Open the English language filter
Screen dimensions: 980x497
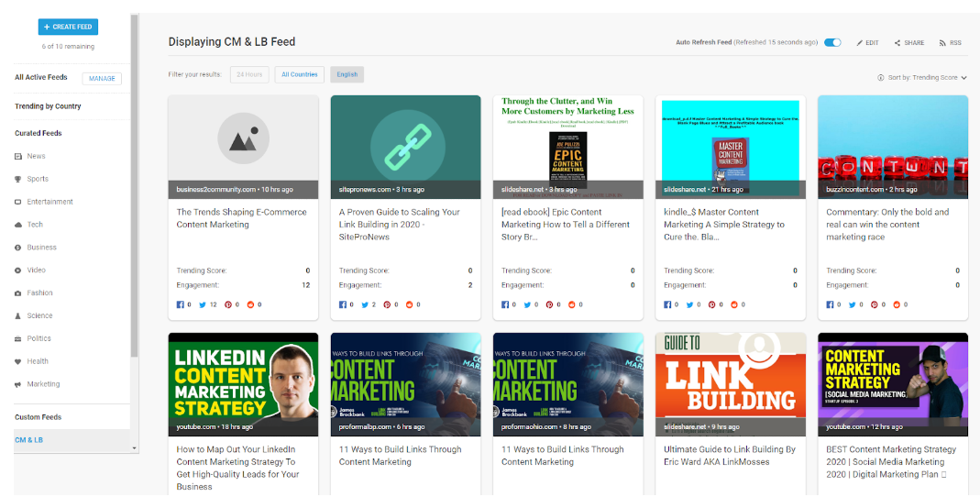point(347,74)
